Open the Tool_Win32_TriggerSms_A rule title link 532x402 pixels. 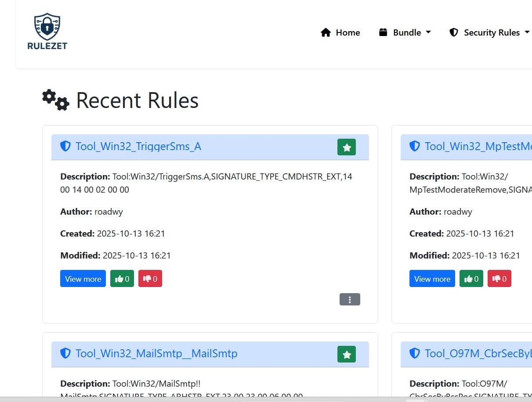(138, 147)
